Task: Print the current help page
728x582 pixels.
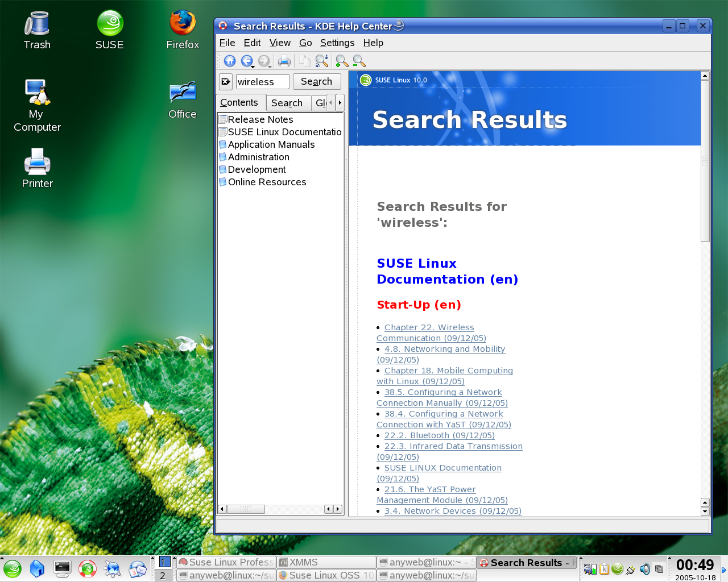Action: click(284, 61)
